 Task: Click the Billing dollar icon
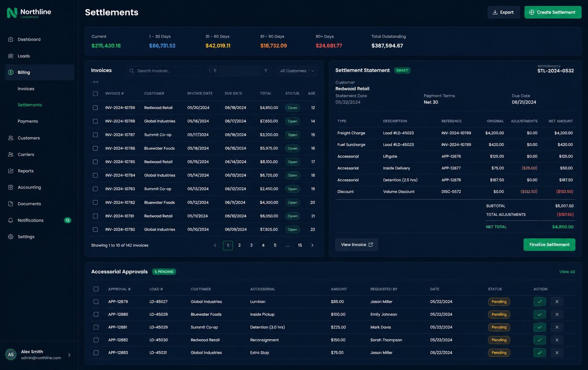[11, 72]
